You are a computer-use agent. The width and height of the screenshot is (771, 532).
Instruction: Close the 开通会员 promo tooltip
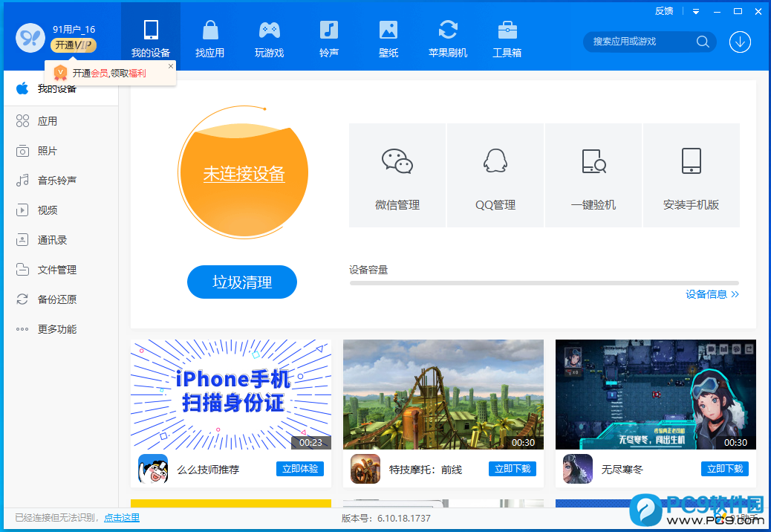pyautogui.click(x=171, y=66)
